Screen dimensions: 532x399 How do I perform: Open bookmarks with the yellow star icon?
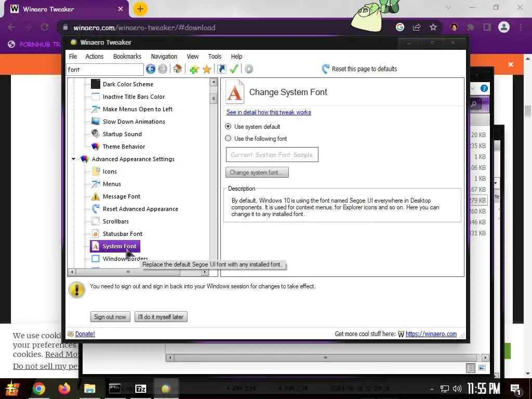coord(207,69)
